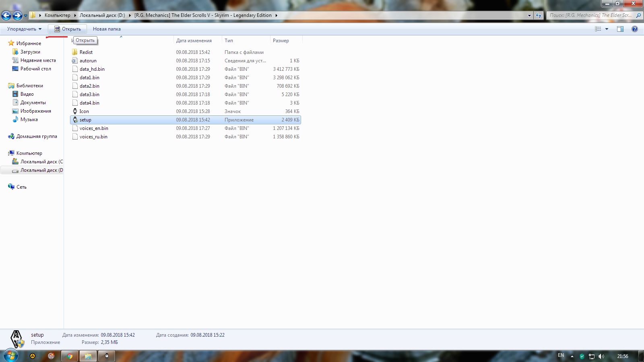
Task: Expand breadcrumb arrow after Legendary Edition
Action: tap(276, 15)
